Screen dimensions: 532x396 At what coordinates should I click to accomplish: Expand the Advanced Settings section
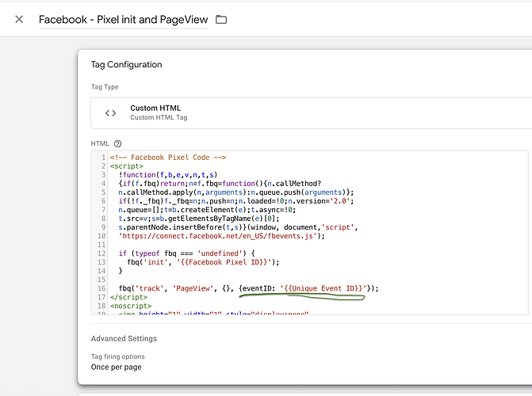click(x=124, y=338)
